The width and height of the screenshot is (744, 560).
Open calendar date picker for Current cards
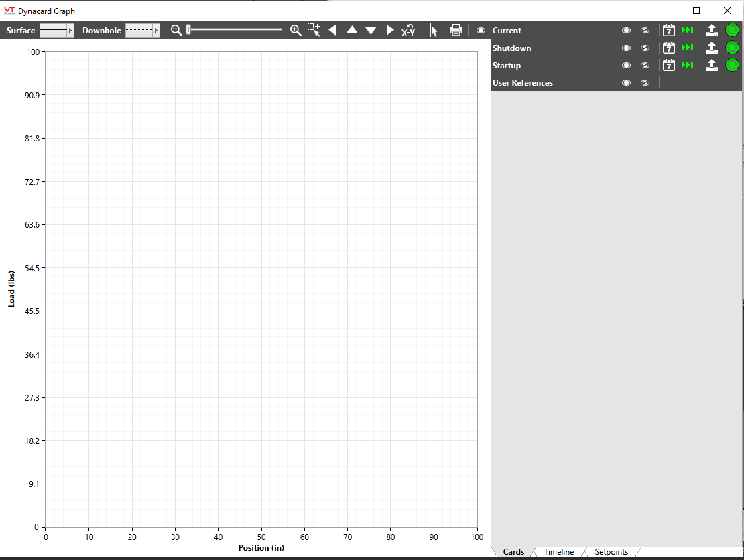tap(668, 30)
